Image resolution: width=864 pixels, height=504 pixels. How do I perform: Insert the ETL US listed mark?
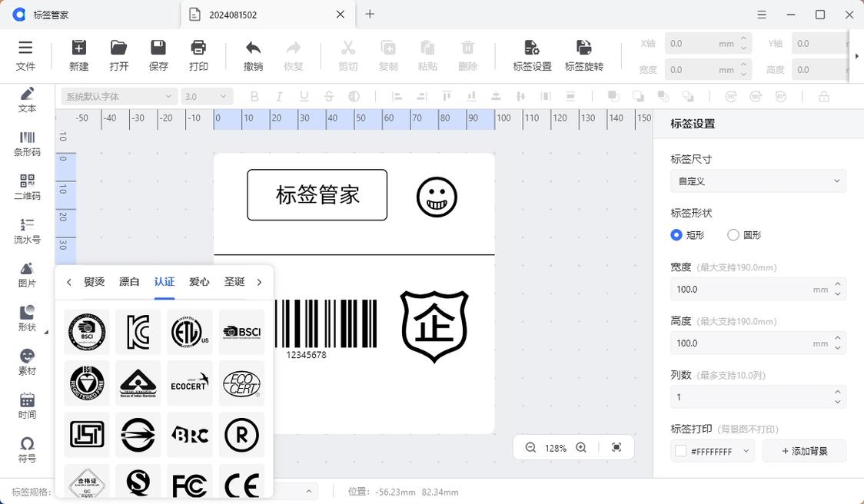pyautogui.click(x=190, y=332)
